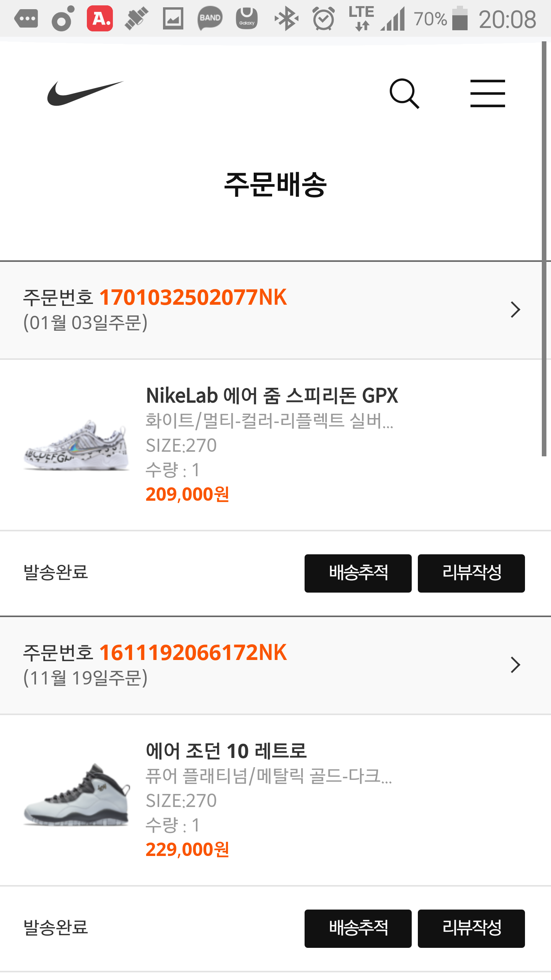Screen dimensions: 551x980
Task: Expand order 1611192066172NK details chevron
Action: (515, 665)
